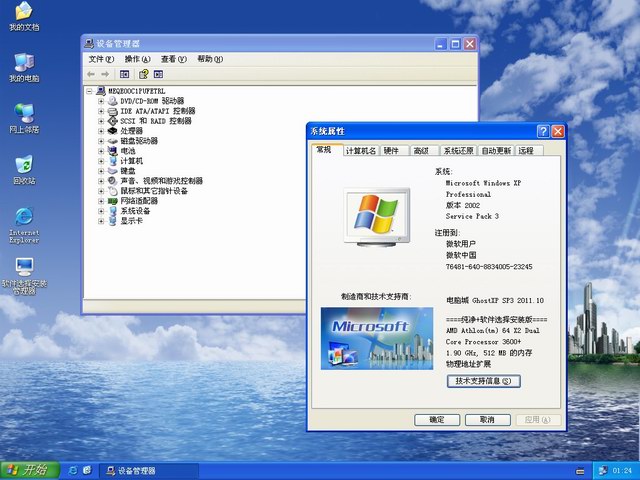Expand the 计算机 node

pyautogui.click(x=101, y=161)
